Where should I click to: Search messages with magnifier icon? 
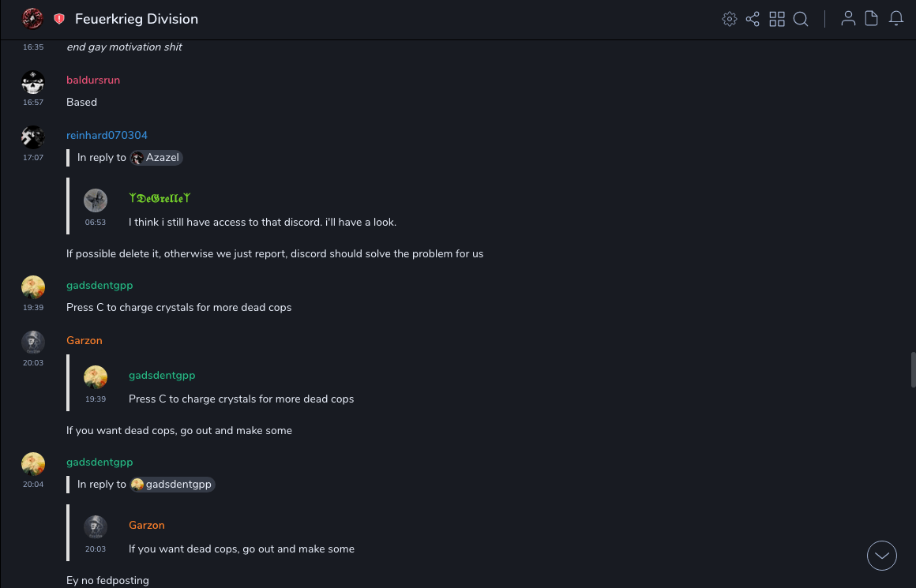[x=801, y=19]
